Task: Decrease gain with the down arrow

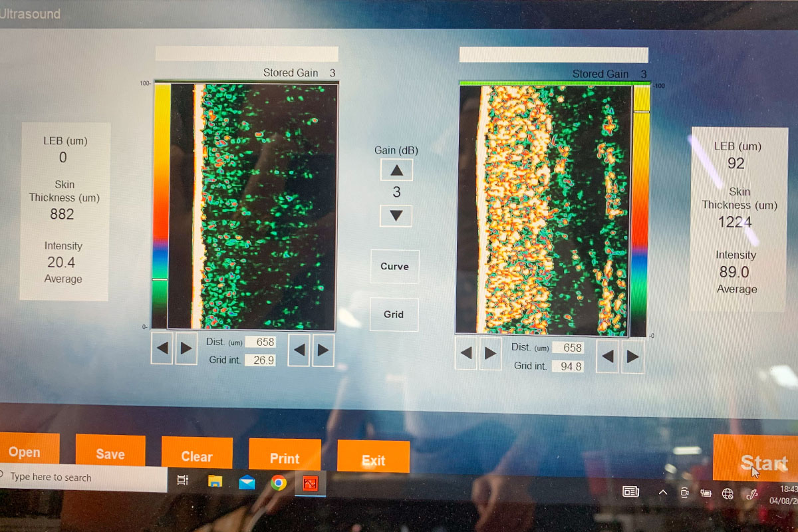Action: [396, 216]
